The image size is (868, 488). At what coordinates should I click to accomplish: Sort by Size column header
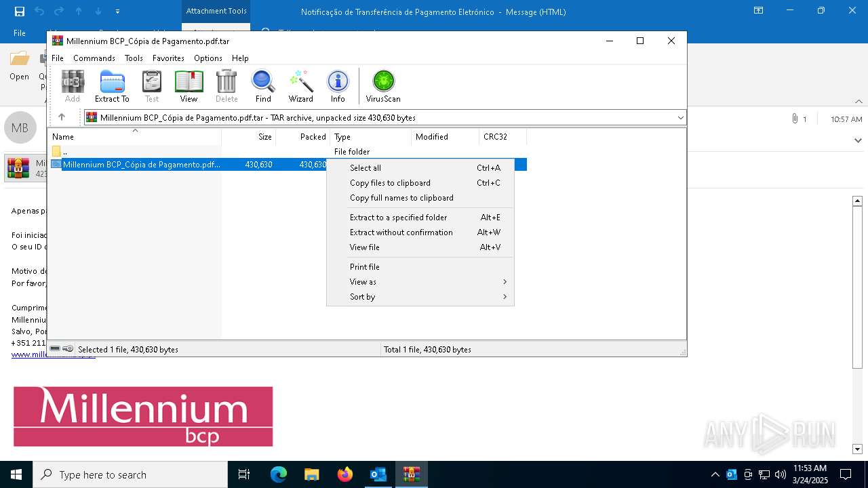coord(249,137)
